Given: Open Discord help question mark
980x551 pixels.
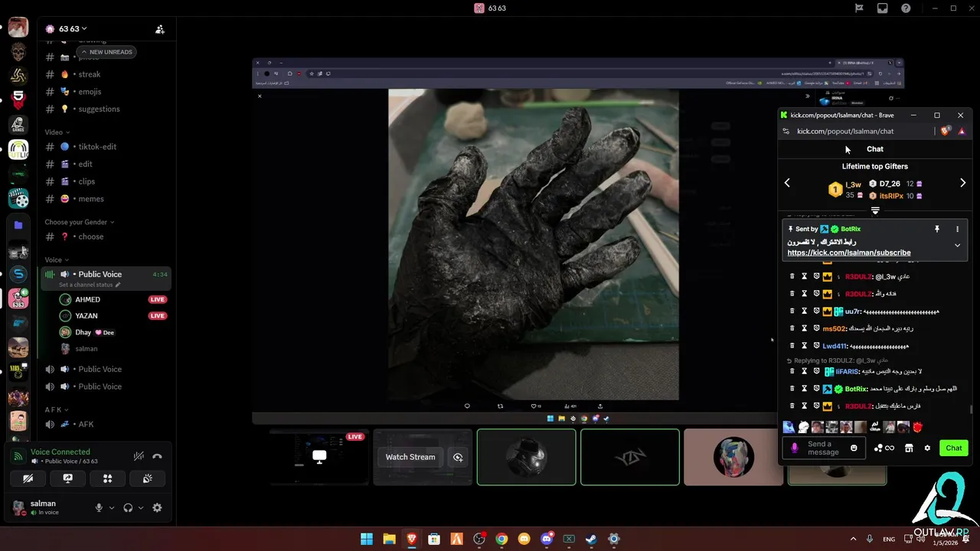Looking at the screenshot, I should click(906, 8).
